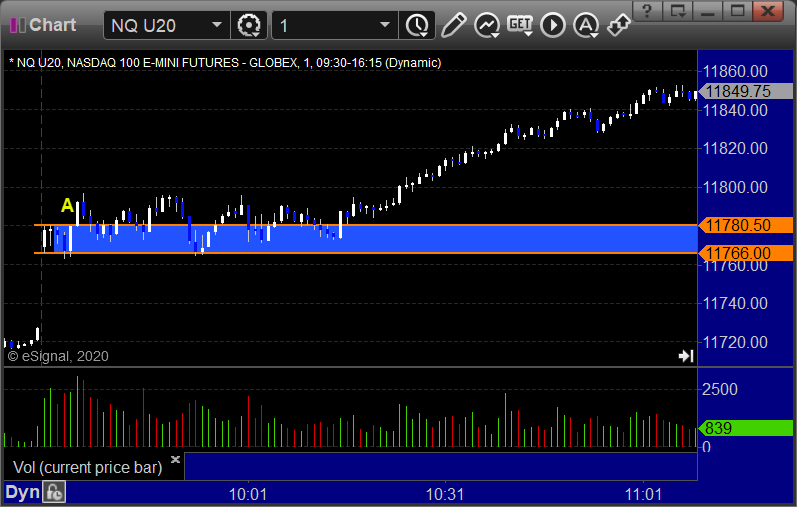Click the chart title NQ U20, NASDAQ 100 E-MINI FUTURES
This screenshot has height=507, width=797.
click(225, 63)
